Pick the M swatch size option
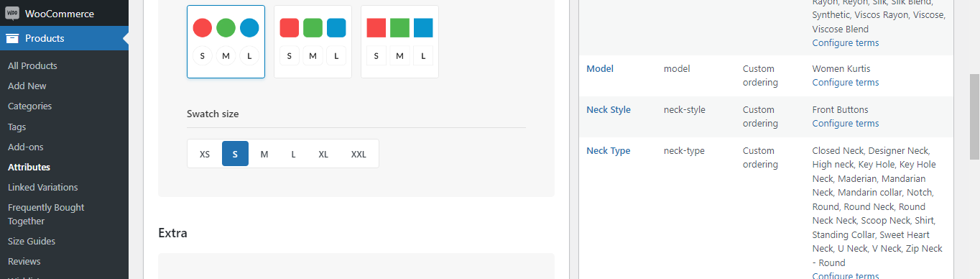Image resolution: width=980 pixels, height=279 pixels. [264, 154]
